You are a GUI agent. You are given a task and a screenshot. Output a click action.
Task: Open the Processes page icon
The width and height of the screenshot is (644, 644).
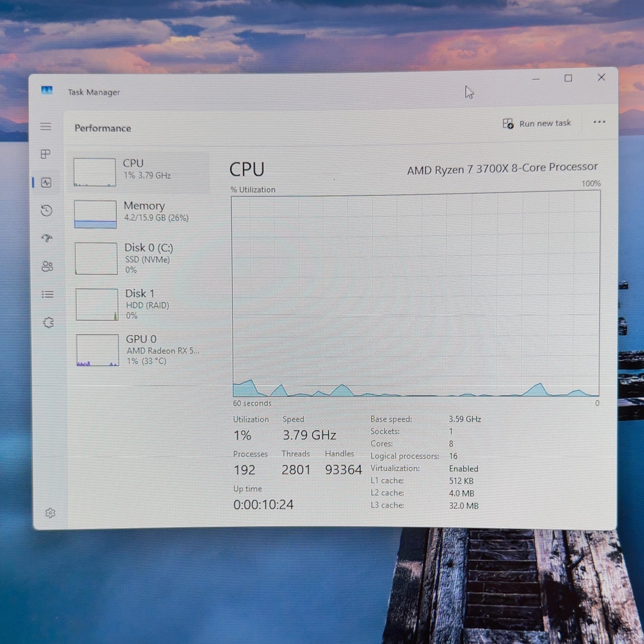coord(46,154)
